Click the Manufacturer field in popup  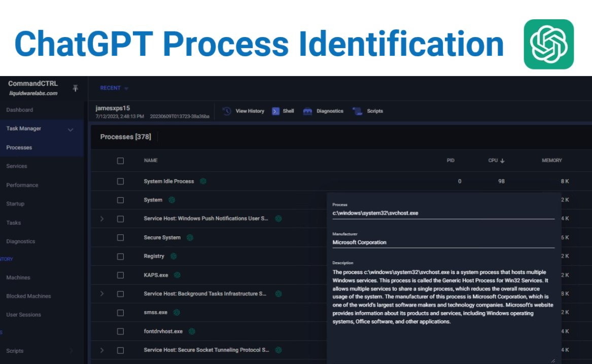point(443,242)
